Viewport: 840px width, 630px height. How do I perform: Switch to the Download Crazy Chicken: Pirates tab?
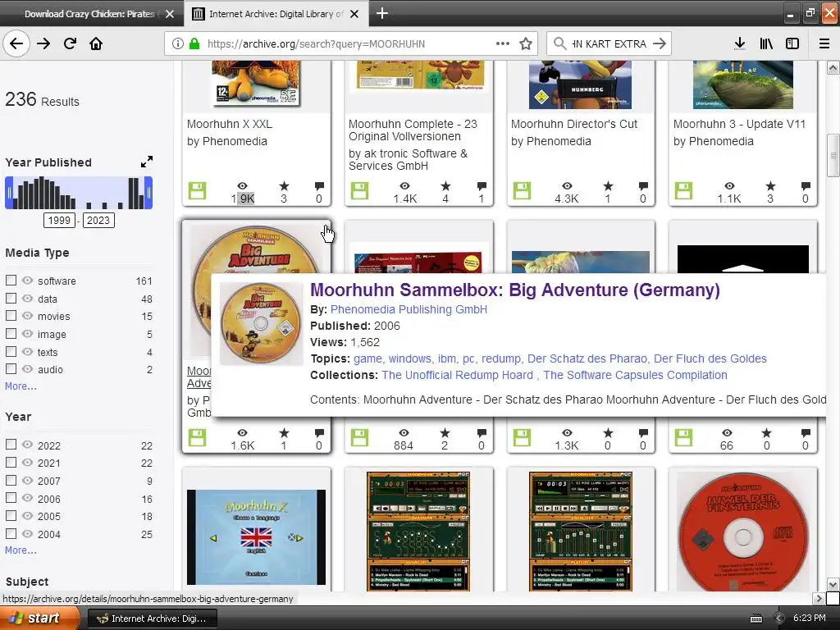point(89,14)
